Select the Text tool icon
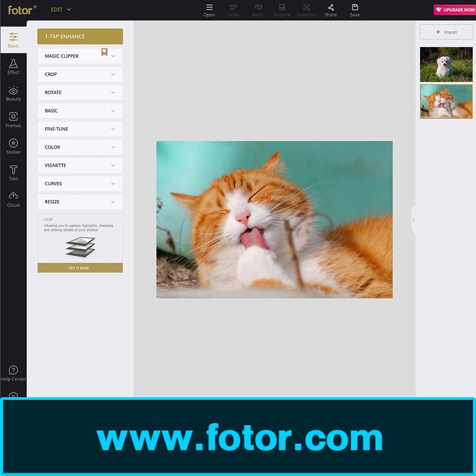This screenshot has height=476, width=476. [13, 173]
